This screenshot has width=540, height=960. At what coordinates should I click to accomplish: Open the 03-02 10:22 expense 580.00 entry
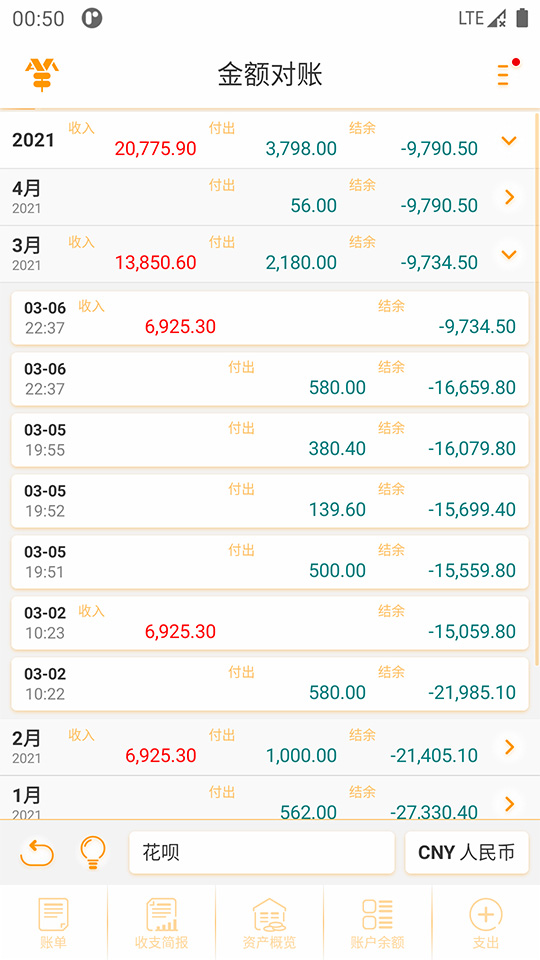click(x=270, y=684)
